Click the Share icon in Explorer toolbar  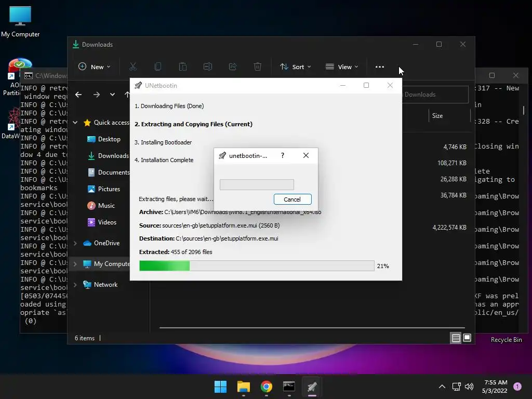coord(233,67)
